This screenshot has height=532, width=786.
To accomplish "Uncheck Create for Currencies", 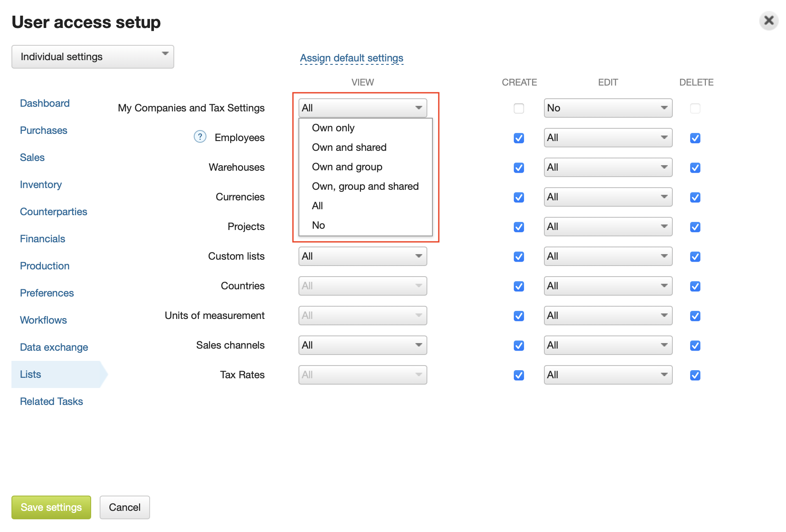I will tap(519, 197).
